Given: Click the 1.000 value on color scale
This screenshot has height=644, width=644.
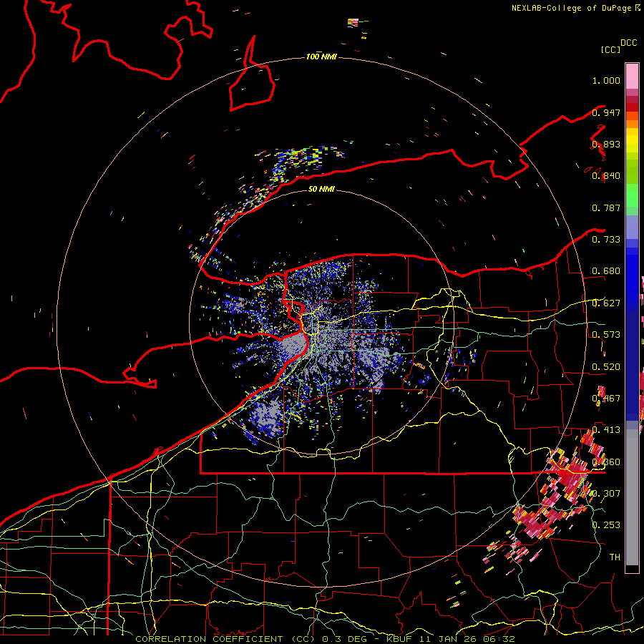Looking at the screenshot, I should click(606, 80).
